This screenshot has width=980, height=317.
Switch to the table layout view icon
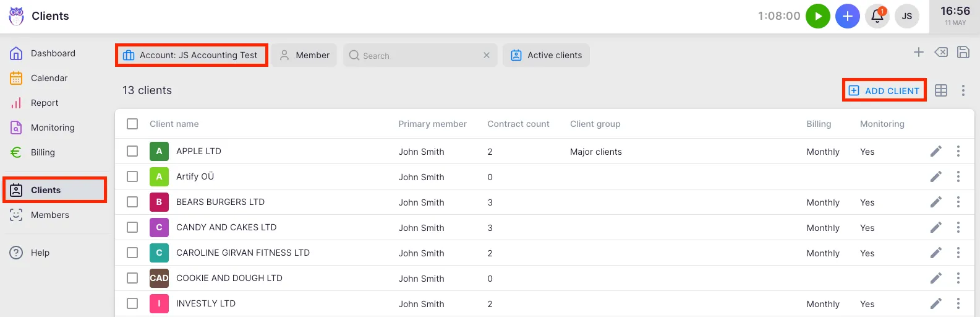(x=940, y=91)
